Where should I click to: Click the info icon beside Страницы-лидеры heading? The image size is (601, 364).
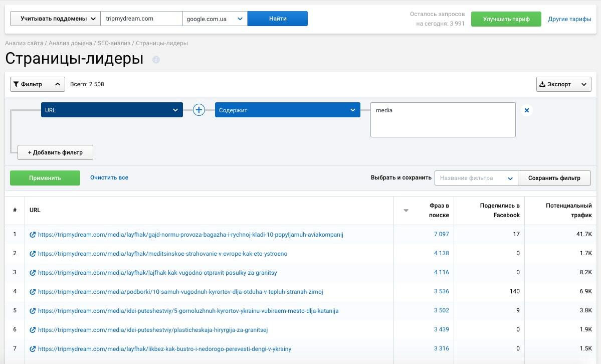coord(156,60)
